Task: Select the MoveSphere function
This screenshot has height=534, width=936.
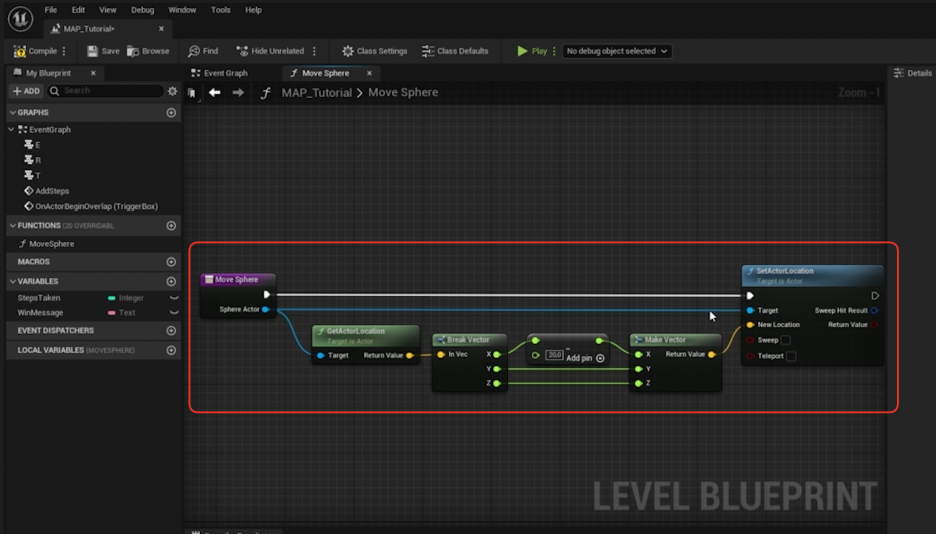Action: click(47, 244)
